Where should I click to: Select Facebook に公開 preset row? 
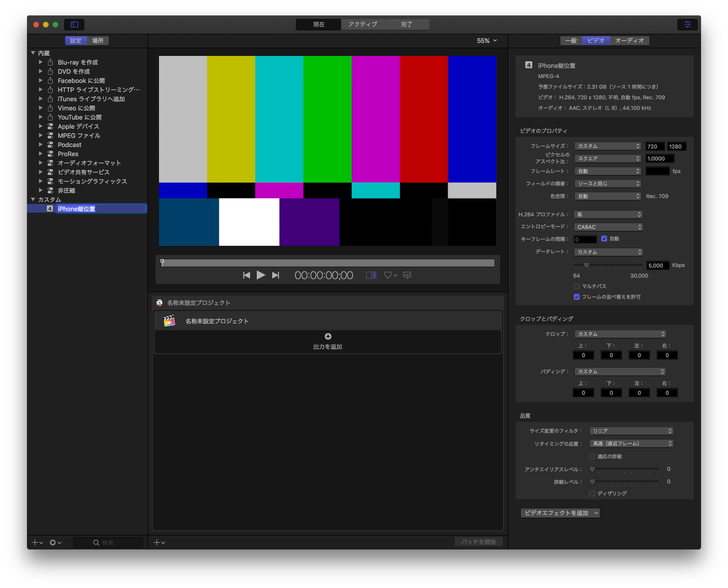[87, 80]
